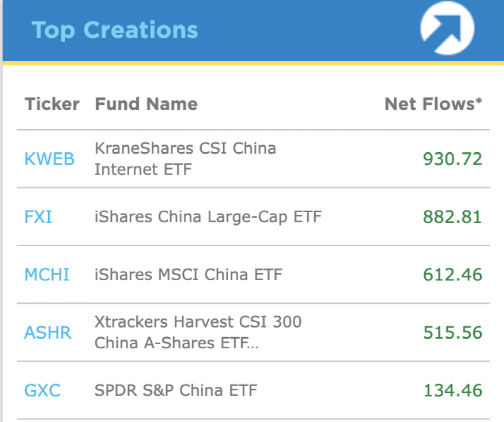Select iShares MSCI China ETF name
The width and height of the screenshot is (504, 422).
pyautogui.click(x=188, y=275)
